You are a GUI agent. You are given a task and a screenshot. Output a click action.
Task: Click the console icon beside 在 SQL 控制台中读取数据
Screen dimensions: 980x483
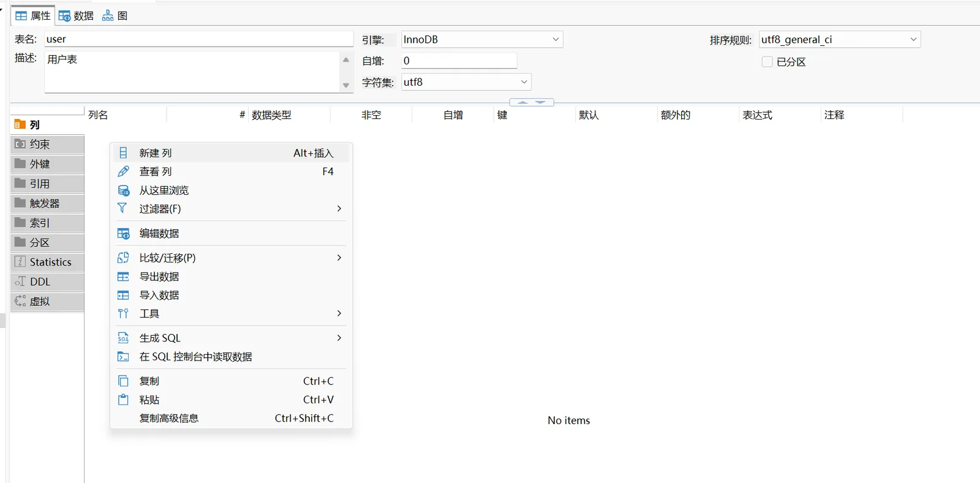click(x=123, y=357)
